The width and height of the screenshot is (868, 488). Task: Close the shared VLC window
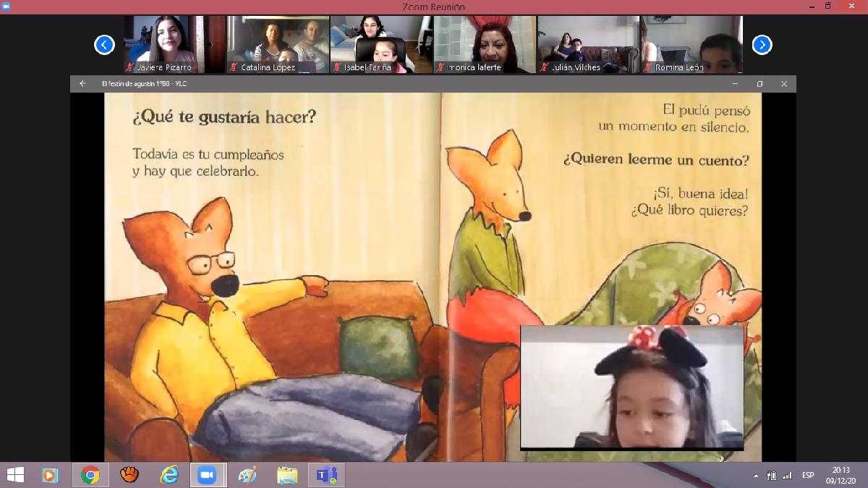point(784,84)
